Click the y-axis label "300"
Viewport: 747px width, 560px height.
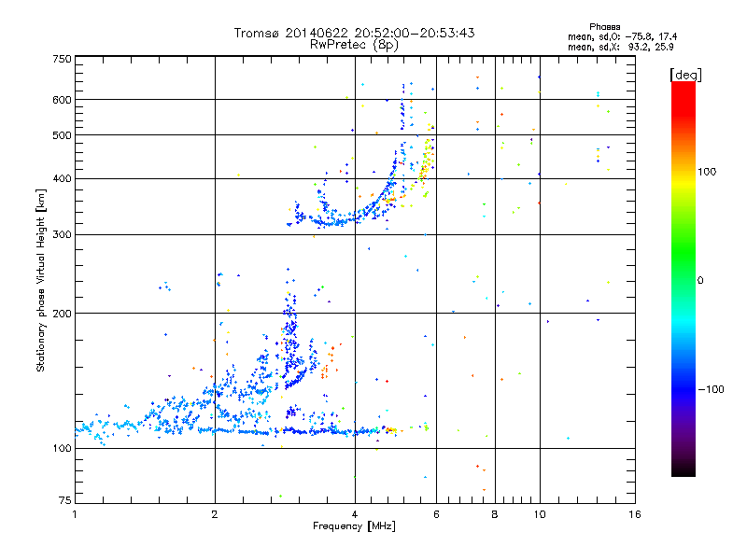tap(62, 234)
